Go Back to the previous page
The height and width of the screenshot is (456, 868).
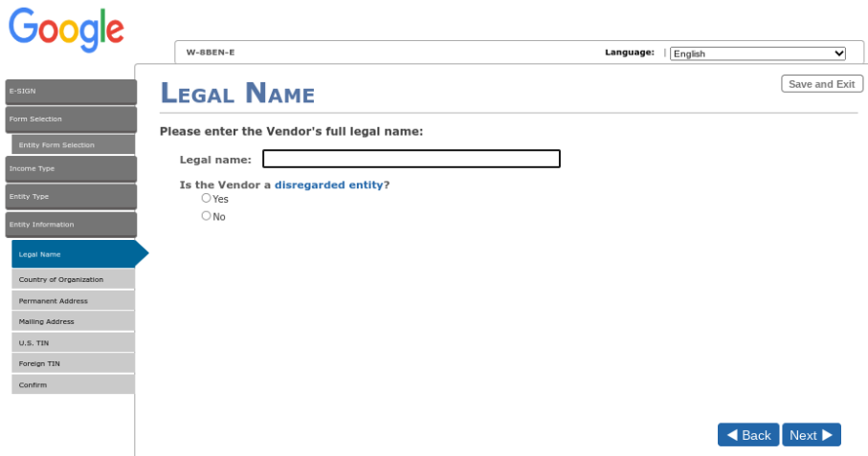pos(748,435)
